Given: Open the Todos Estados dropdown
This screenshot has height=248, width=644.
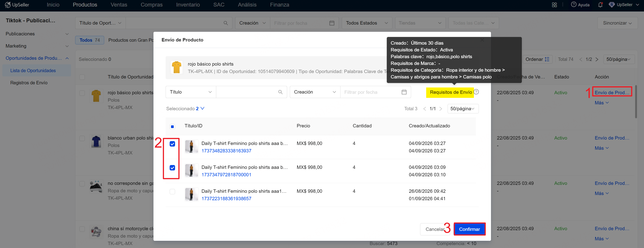Looking at the screenshot, I should (x=367, y=23).
